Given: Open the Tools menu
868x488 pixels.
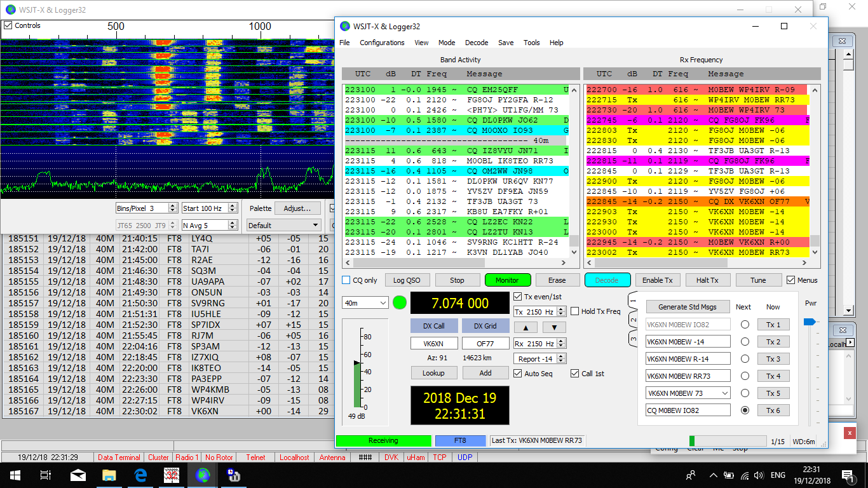Looking at the screenshot, I should 531,43.
